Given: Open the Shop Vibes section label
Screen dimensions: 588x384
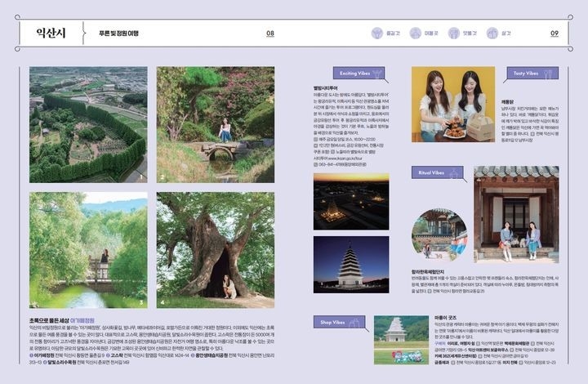Looking at the screenshot, I should (335, 323).
